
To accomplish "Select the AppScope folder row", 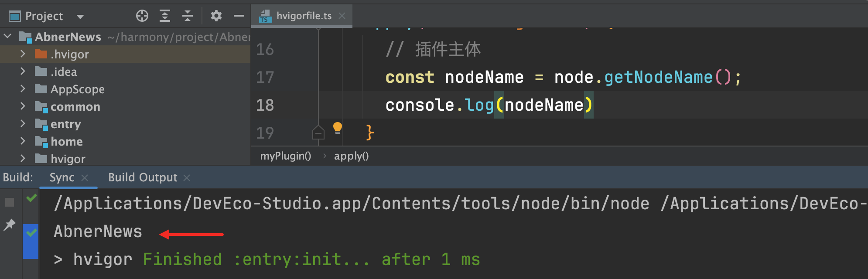I will click(125, 89).
